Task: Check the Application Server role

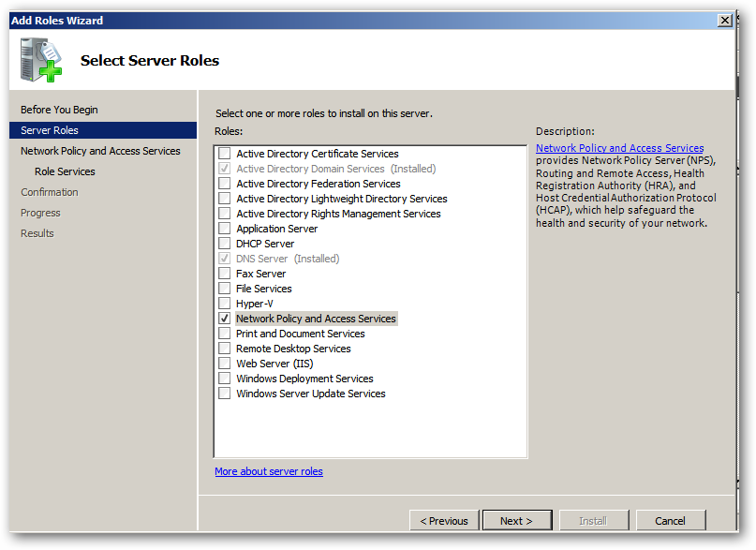Action: 224,229
